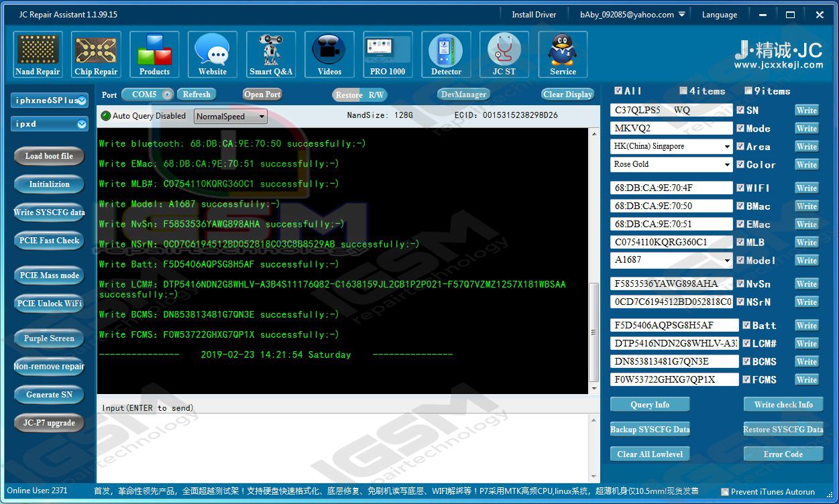The image size is (839, 504).
Task: Click the Error Code button
Action: coord(783,454)
